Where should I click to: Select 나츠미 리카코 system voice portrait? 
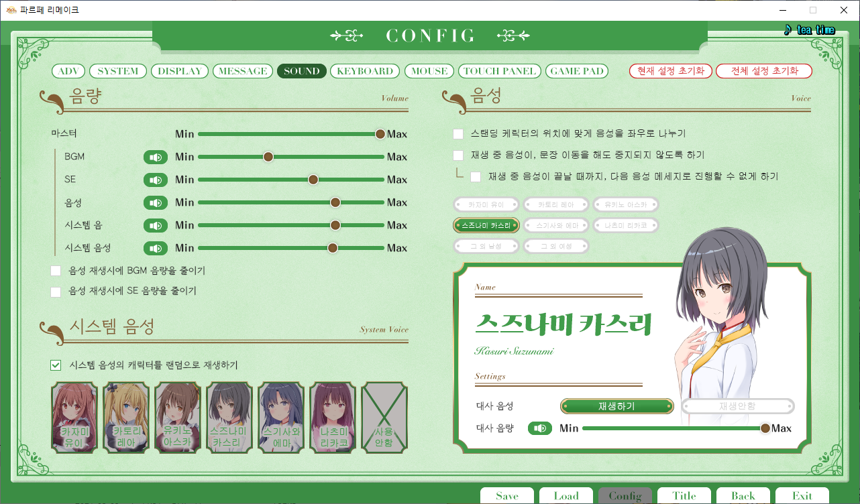(x=333, y=418)
